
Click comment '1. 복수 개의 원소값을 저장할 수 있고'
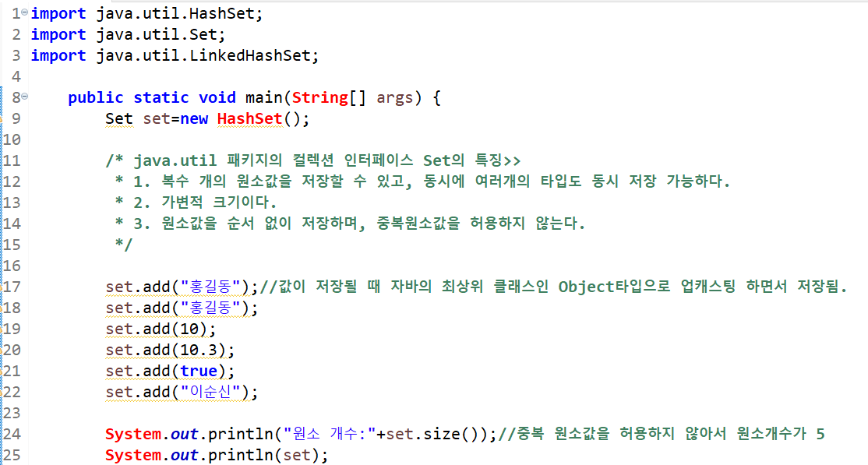click(270, 181)
